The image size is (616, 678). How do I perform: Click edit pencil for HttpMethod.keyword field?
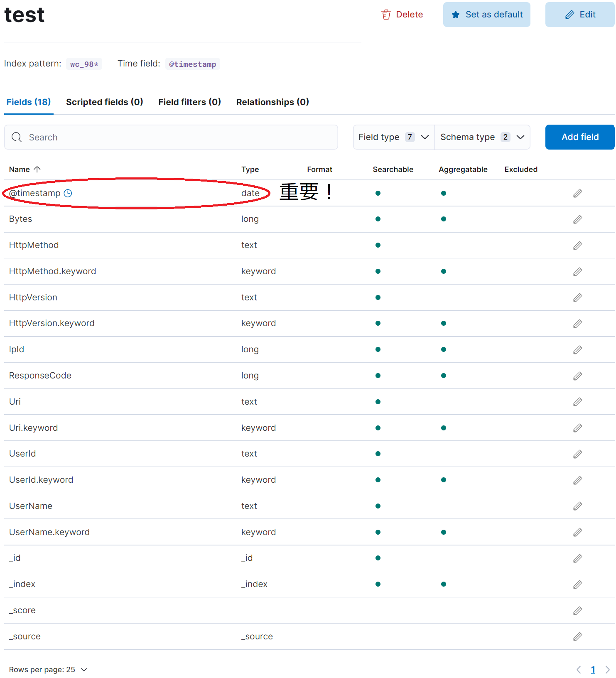577,272
